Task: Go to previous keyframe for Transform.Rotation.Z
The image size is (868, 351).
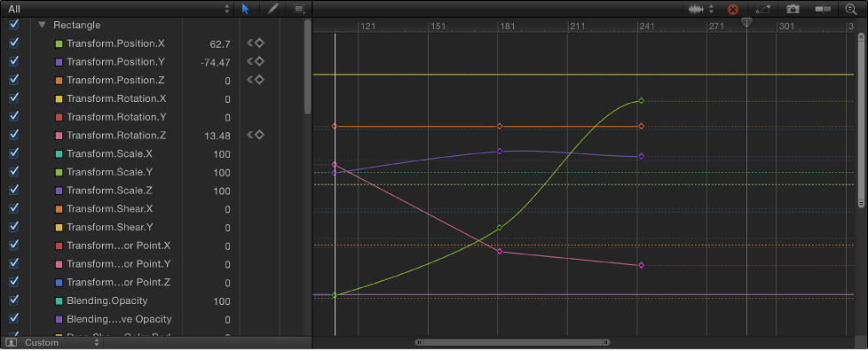Action: pos(249,135)
